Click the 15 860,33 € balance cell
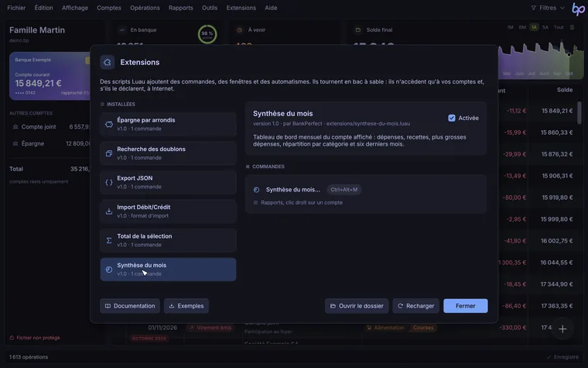Screen dimensions: 588x368 (x=556, y=132)
